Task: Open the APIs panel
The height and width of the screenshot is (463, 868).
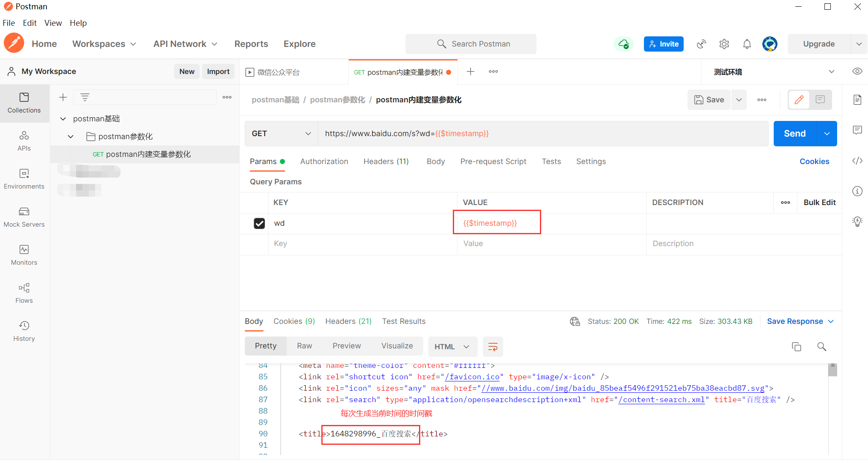Action: tap(23, 141)
